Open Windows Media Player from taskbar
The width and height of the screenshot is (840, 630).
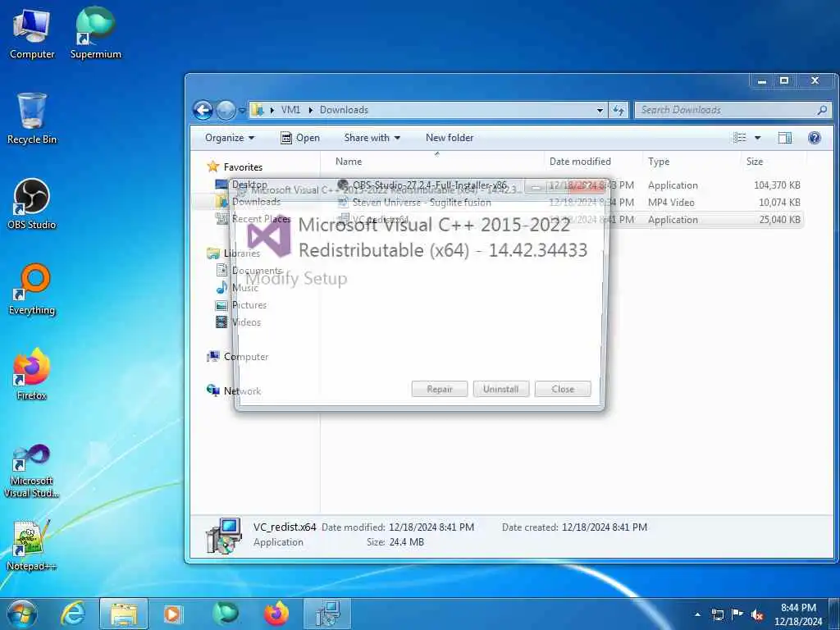172,614
